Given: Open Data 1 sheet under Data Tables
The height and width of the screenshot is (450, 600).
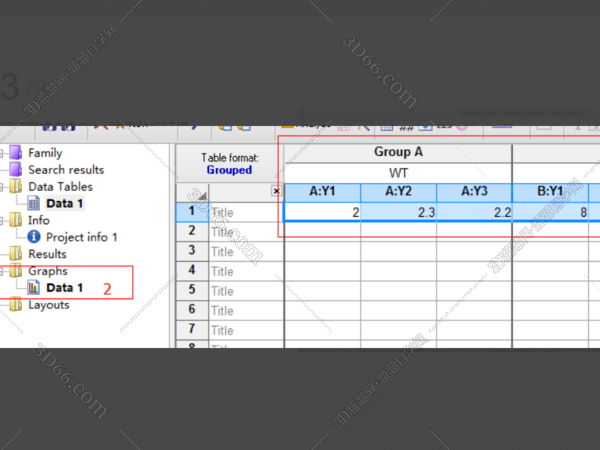Looking at the screenshot, I should click(x=64, y=203).
